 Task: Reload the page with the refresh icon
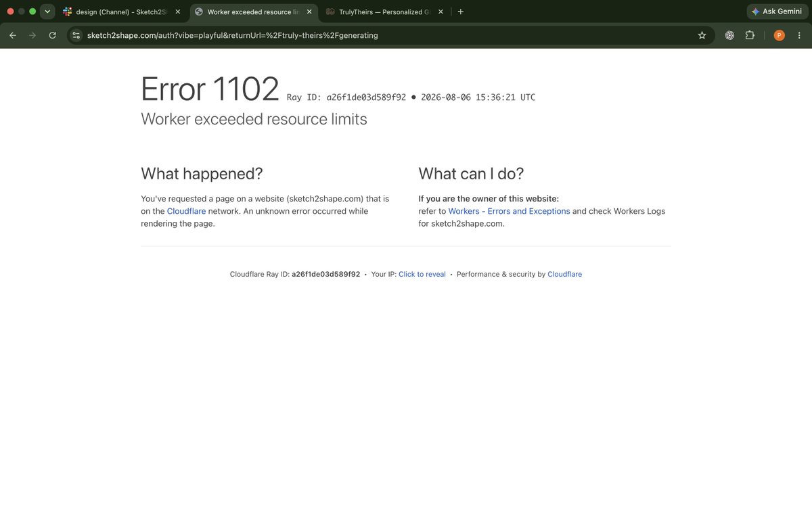click(52, 35)
